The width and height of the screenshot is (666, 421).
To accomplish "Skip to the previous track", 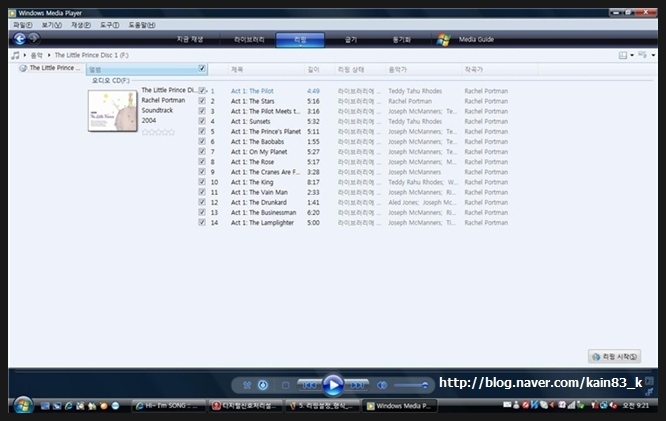I will 309,385.
